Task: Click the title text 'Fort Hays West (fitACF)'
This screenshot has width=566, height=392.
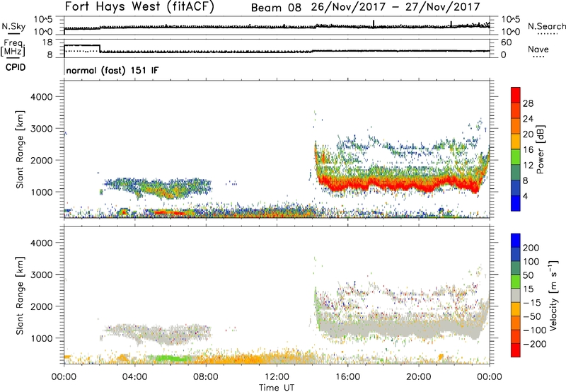Action: (139, 7)
